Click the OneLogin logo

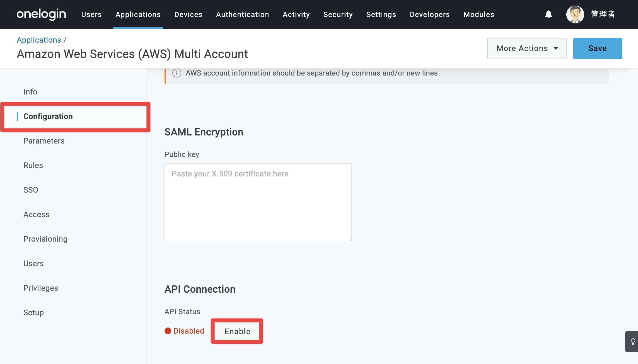[x=41, y=14]
